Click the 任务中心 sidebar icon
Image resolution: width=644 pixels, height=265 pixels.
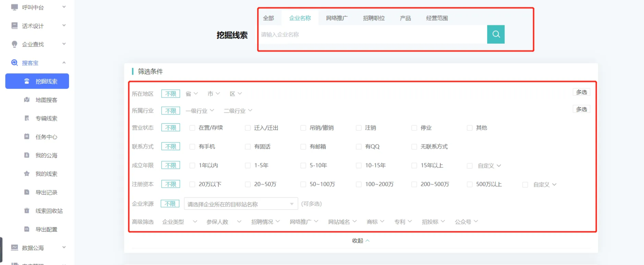27,137
